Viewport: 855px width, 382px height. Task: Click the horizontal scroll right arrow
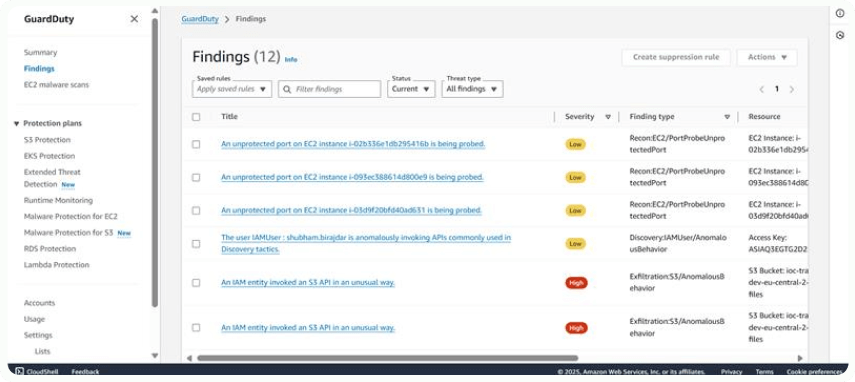[800, 358]
